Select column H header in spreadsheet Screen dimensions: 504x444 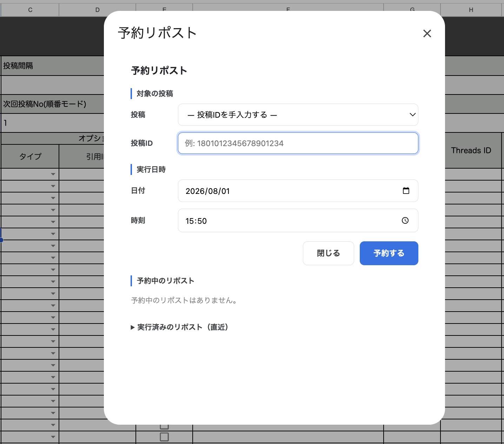pyautogui.click(x=471, y=10)
